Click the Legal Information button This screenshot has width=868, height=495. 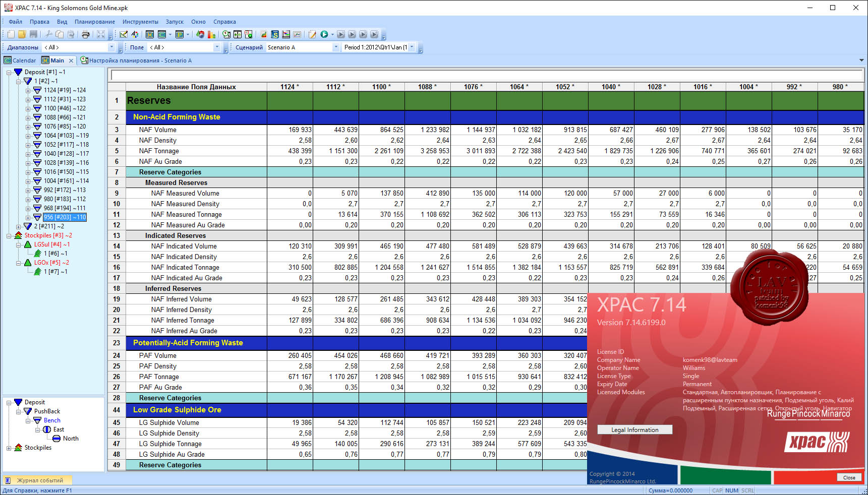[x=634, y=430]
